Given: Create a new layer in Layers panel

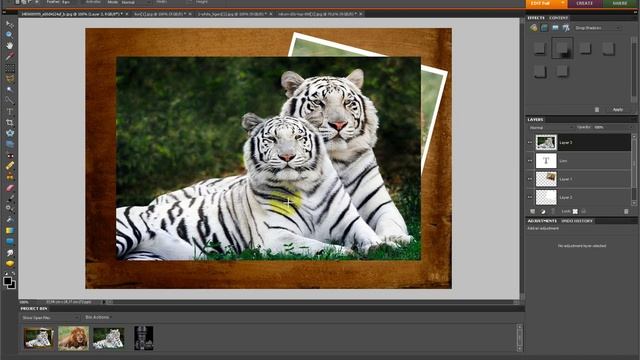Looking at the screenshot, I should click(x=533, y=211).
